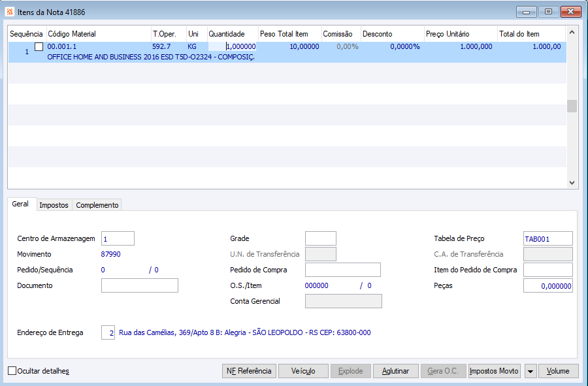This screenshot has height=386, width=588.
Task: Click the application icon in title bar
Action: [x=10, y=12]
